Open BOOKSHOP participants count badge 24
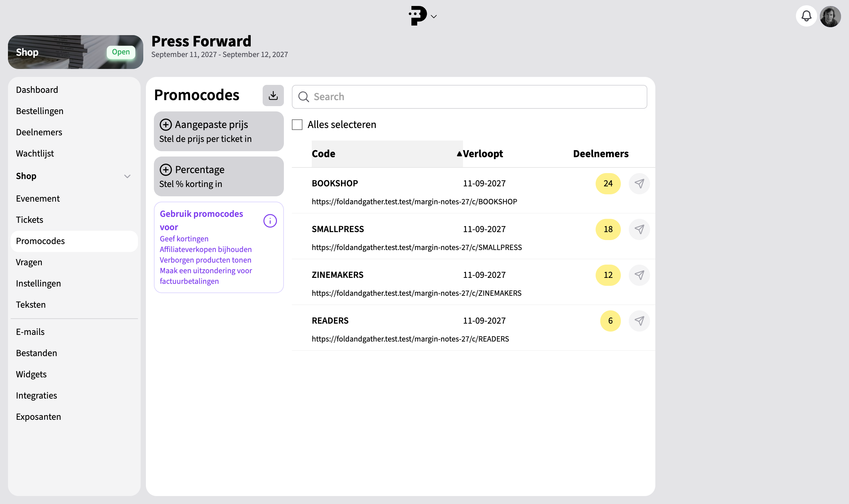849x504 pixels. pyautogui.click(x=608, y=184)
